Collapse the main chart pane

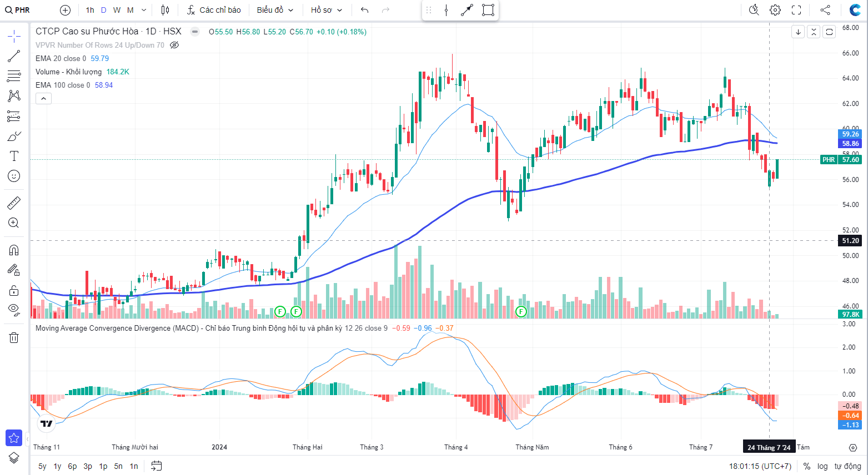(x=814, y=32)
